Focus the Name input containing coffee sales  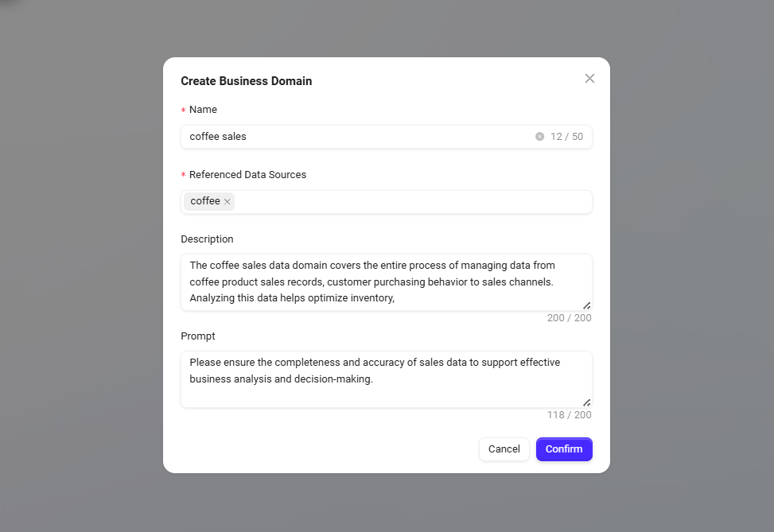tap(358, 137)
